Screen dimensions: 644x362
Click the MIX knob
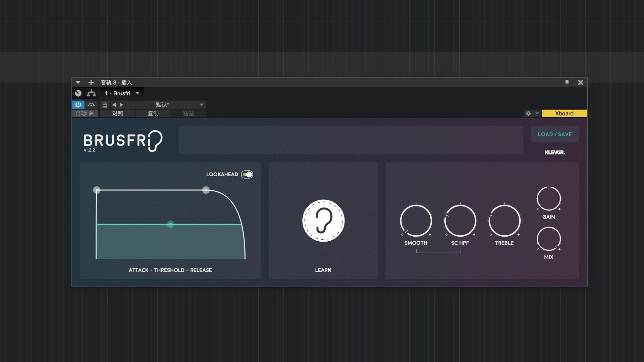pyautogui.click(x=549, y=239)
